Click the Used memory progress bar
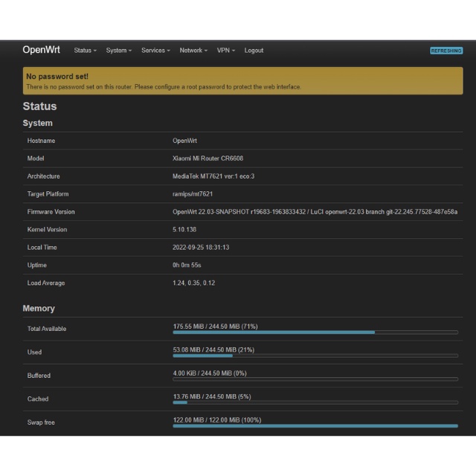Screen dimensions: 476x476 [x=315, y=356]
